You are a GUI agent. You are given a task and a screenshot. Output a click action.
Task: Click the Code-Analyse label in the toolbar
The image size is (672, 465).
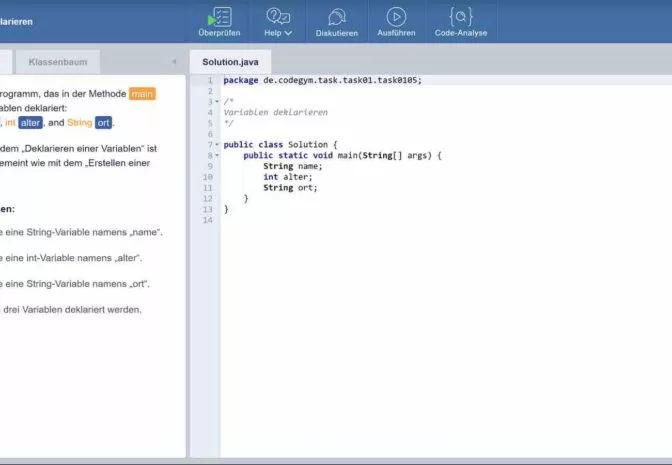(x=461, y=33)
